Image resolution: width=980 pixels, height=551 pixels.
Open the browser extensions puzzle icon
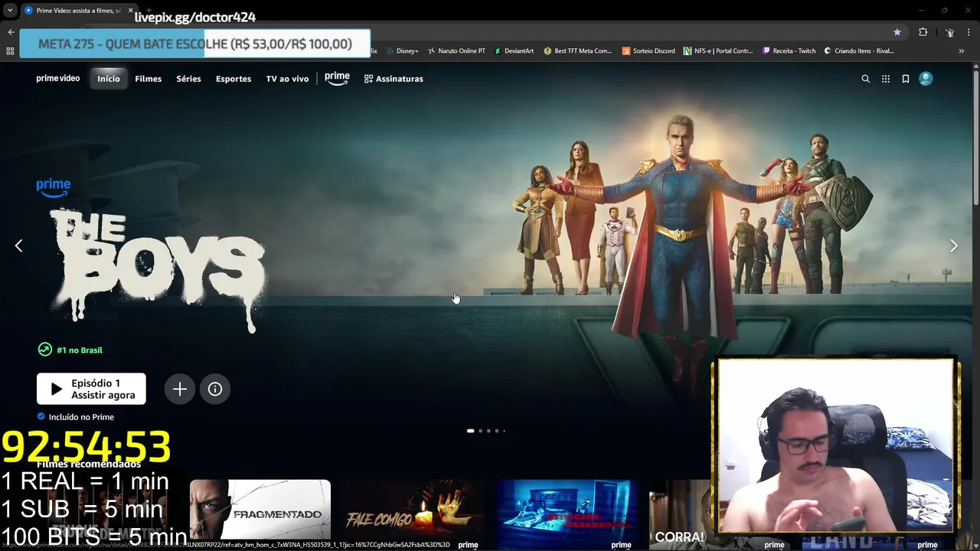click(923, 32)
